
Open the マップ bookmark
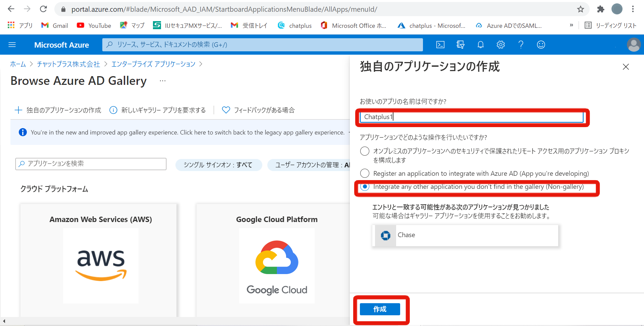click(132, 25)
